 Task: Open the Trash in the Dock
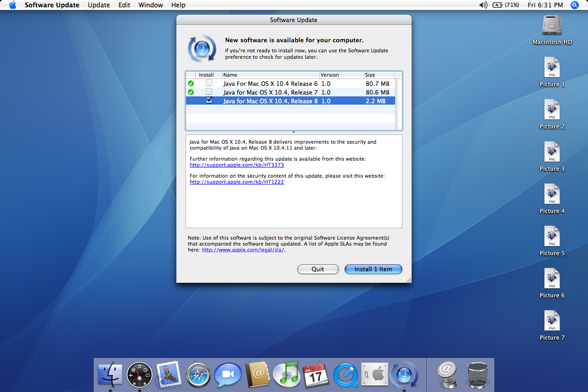tap(478, 375)
